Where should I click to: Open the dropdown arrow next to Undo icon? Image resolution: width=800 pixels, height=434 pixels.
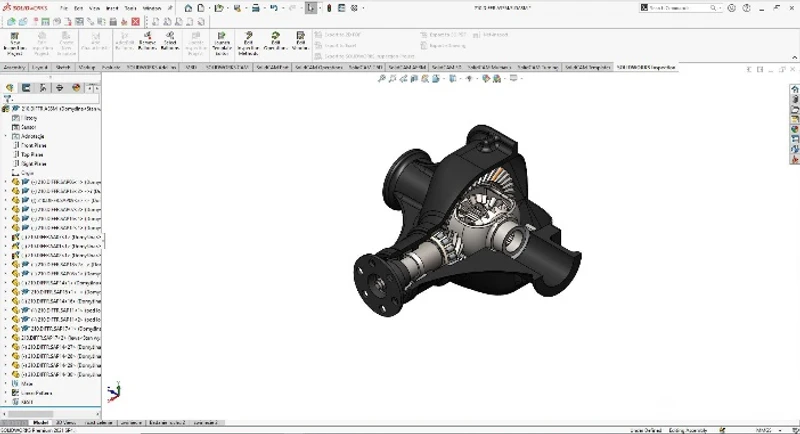282,8
